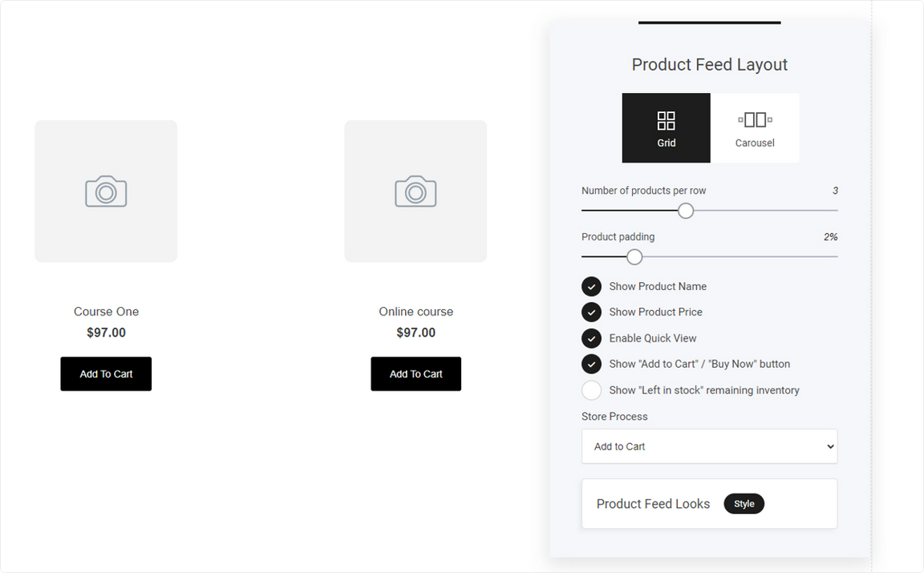Viewport: 924px width, 573px height.
Task: Expand the Product Feed Looks section
Action: click(x=709, y=503)
